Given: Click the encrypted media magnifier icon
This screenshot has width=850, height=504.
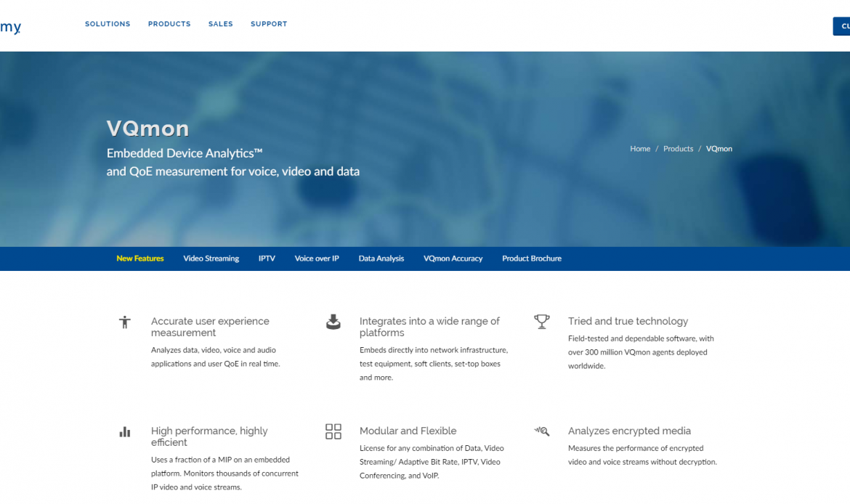Looking at the screenshot, I should pyautogui.click(x=542, y=431).
